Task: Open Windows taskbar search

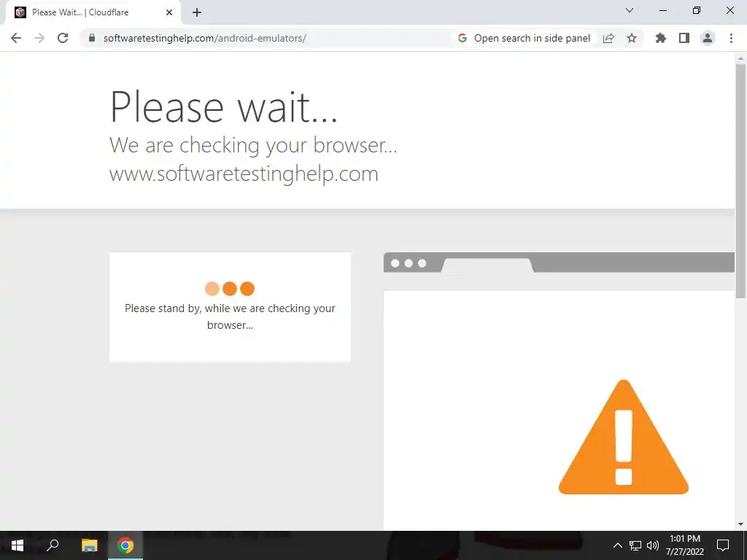Action: click(53, 545)
